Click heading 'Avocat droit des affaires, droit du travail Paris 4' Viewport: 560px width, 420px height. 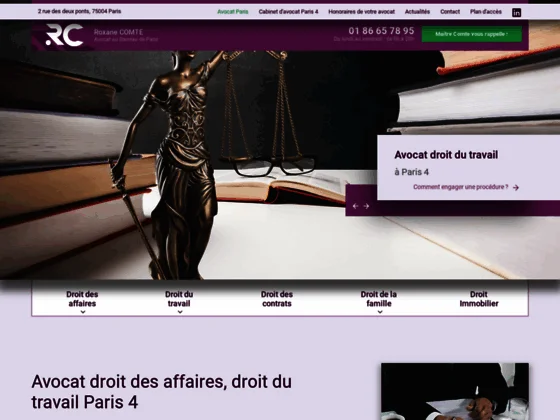(x=161, y=392)
